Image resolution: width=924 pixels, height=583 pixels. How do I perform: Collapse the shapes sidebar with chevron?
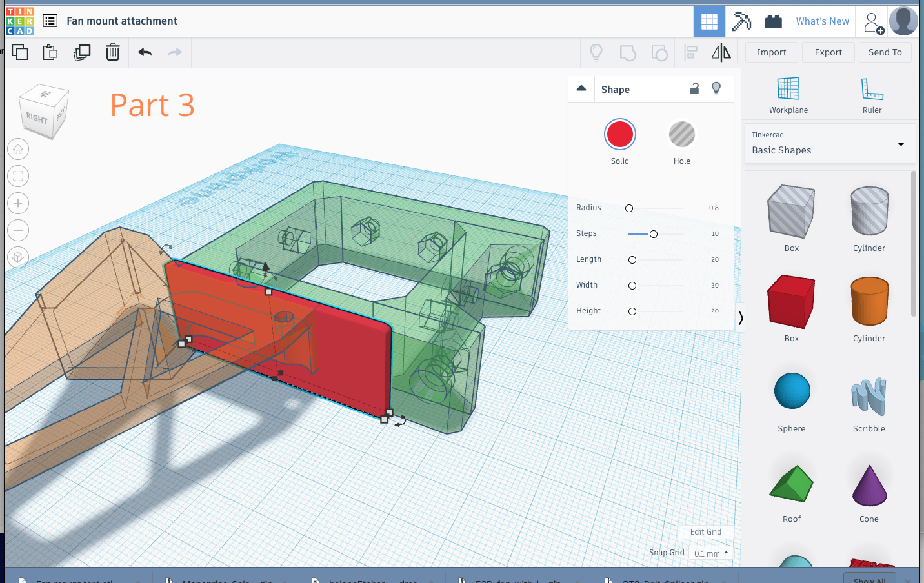pyautogui.click(x=741, y=317)
